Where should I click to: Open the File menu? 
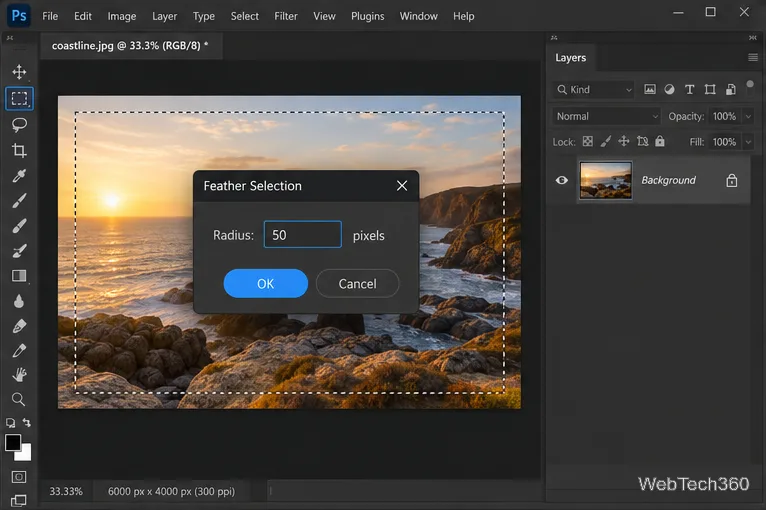50,16
